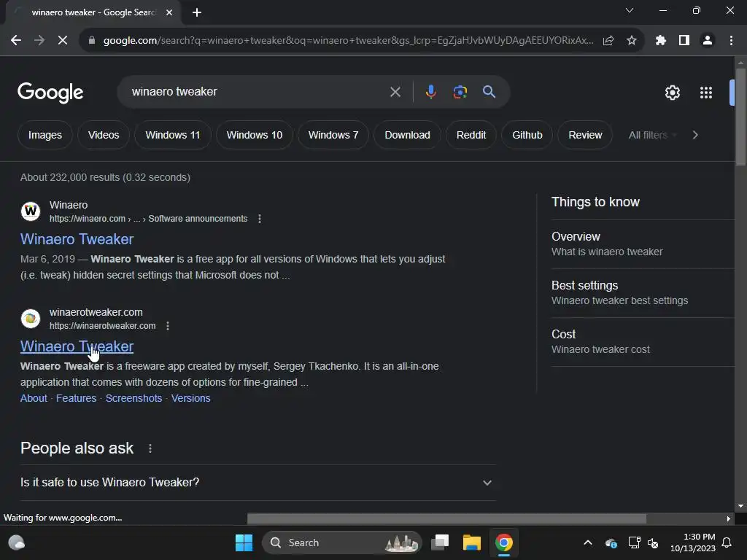This screenshot has width=747, height=560.
Task: Expand 'Is it safe to use Winaero Tweaker?'
Action: click(258, 483)
